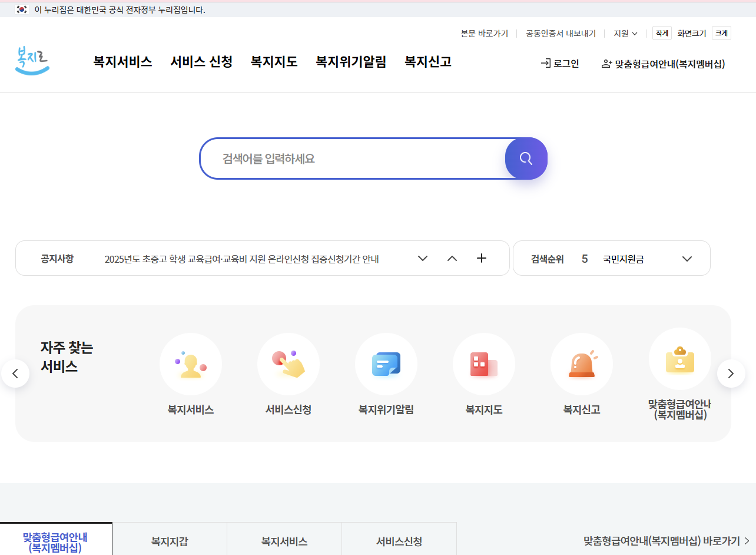The image size is (756, 555).
Task: Select the 서비스신청 hand-click service icon
Action: click(289, 364)
